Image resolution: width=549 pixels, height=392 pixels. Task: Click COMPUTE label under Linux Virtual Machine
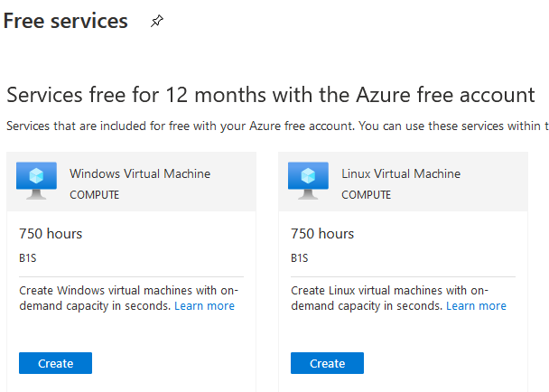(x=366, y=195)
